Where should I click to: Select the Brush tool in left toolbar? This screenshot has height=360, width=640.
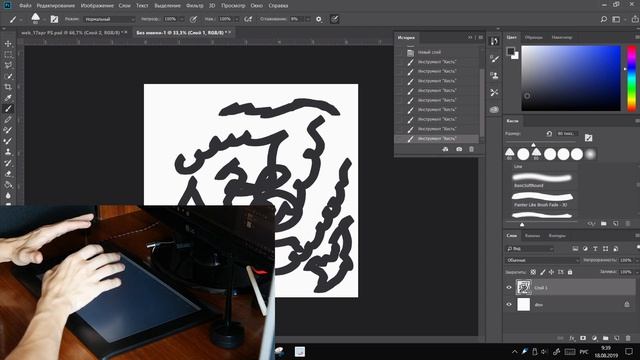pyautogui.click(x=8, y=109)
